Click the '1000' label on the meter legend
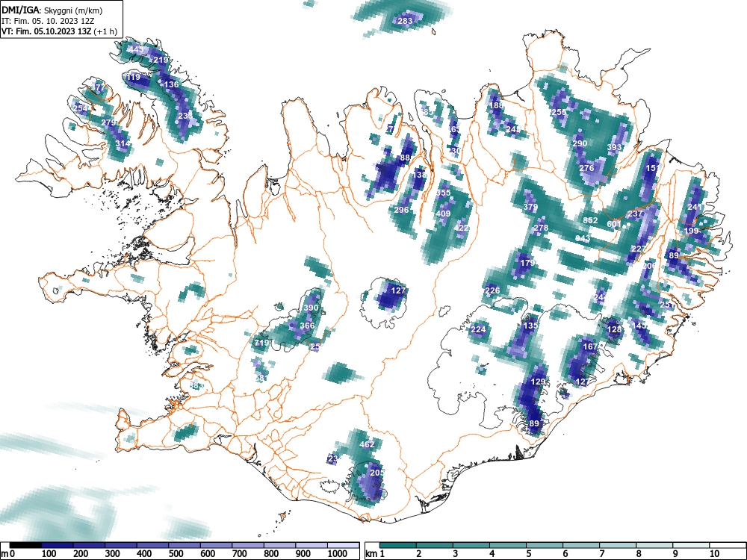747x560 pixels. [338, 554]
